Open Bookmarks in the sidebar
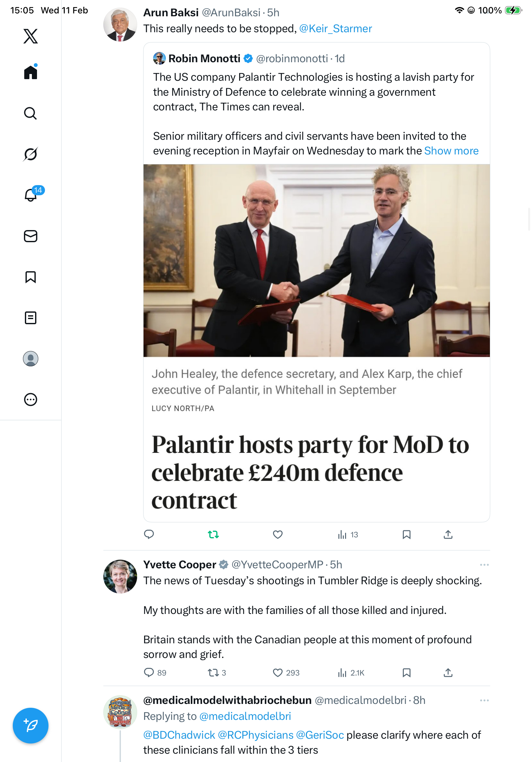The width and height of the screenshot is (532, 762). pyautogui.click(x=31, y=277)
